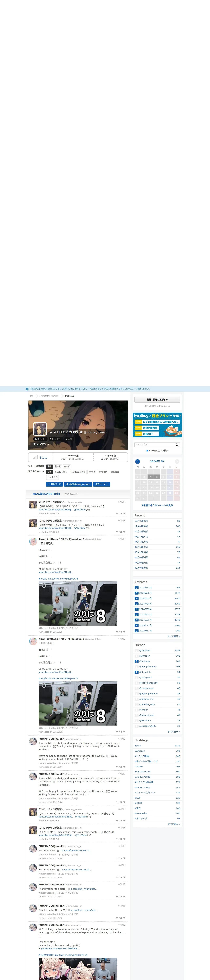Open Recent entry 06月07日(金)
This screenshot has width=210, height=980.
coord(141,568)
